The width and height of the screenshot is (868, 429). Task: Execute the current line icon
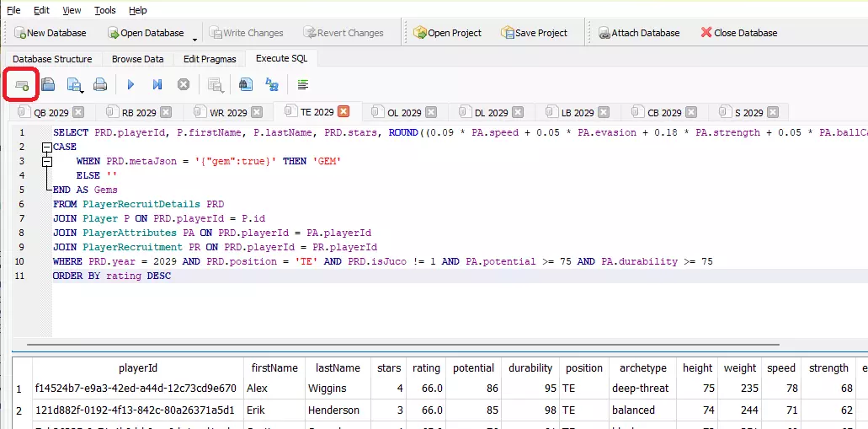click(157, 84)
